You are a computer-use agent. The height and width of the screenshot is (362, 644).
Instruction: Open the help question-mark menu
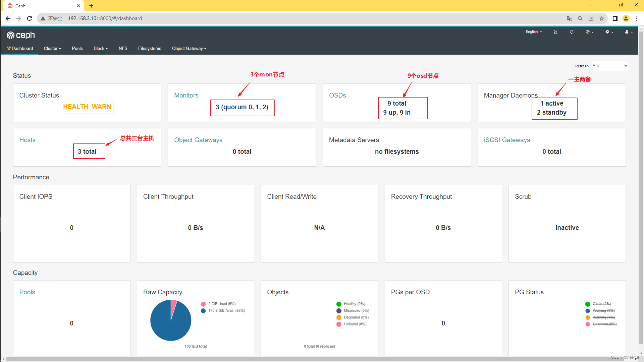(x=589, y=32)
